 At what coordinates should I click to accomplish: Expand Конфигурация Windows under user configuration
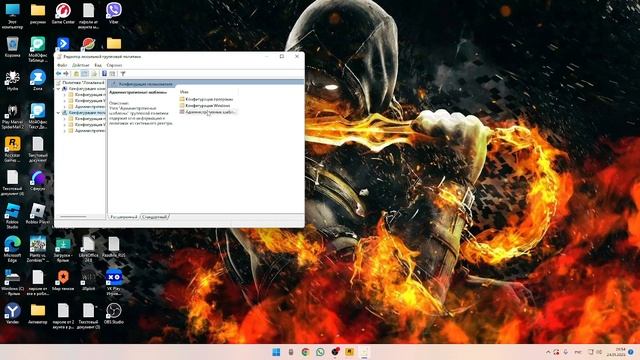(64, 124)
